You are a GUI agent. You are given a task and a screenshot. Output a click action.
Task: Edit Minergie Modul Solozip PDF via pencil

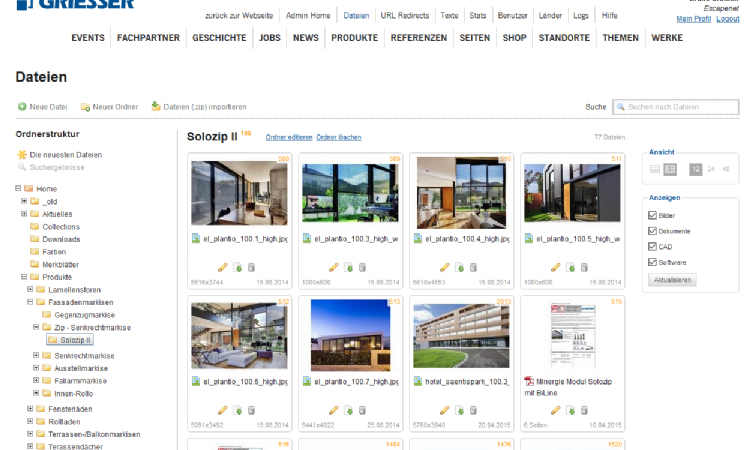tap(556, 410)
